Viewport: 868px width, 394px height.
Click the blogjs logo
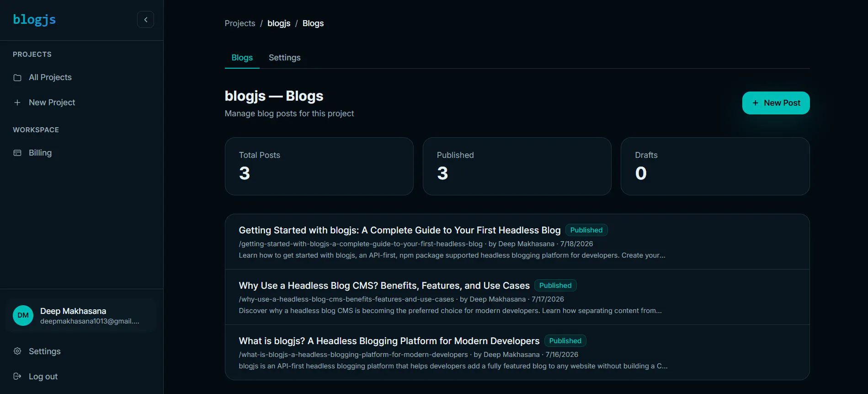[34, 20]
